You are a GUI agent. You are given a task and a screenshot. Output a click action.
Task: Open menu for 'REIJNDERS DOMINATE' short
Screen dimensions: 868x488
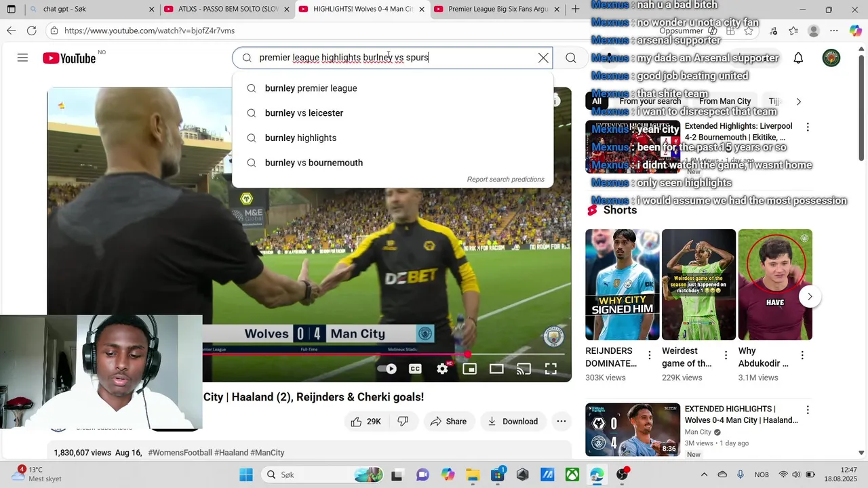coord(649,355)
